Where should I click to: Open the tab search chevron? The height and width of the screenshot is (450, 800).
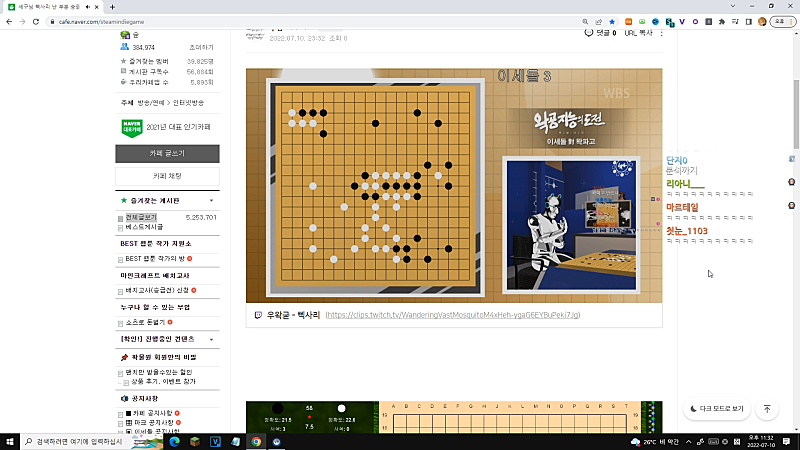[x=733, y=7]
